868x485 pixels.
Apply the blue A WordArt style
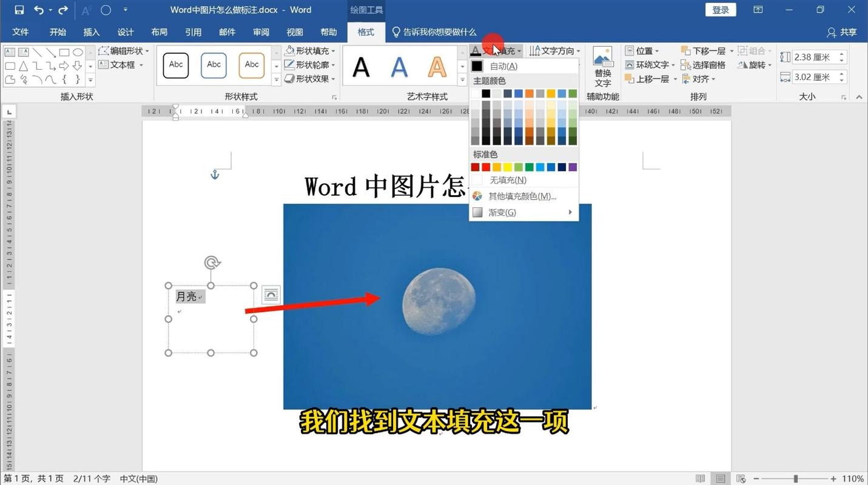(399, 67)
